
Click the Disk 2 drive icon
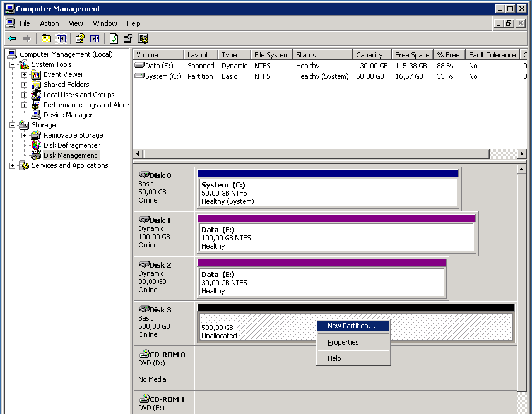coord(144,264)
